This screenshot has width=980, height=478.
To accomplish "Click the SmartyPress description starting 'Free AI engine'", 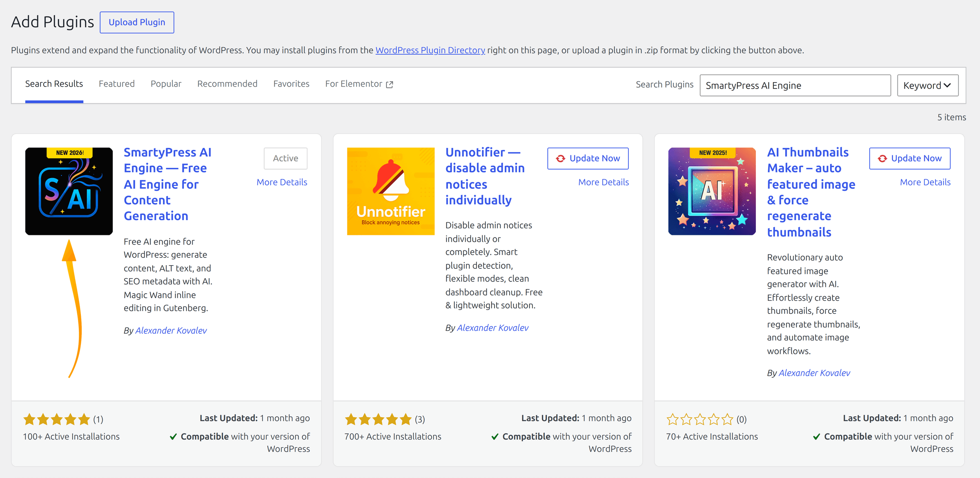I will click(168, 275).
